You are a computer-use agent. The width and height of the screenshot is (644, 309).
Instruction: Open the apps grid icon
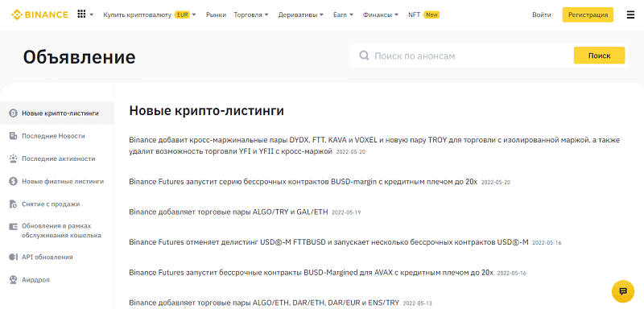pos(81,14)
